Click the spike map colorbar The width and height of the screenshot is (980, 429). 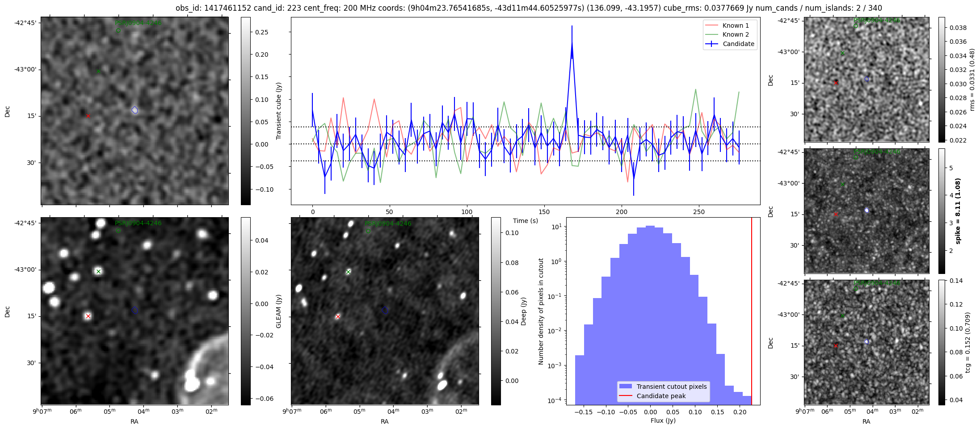coord(942,211)
